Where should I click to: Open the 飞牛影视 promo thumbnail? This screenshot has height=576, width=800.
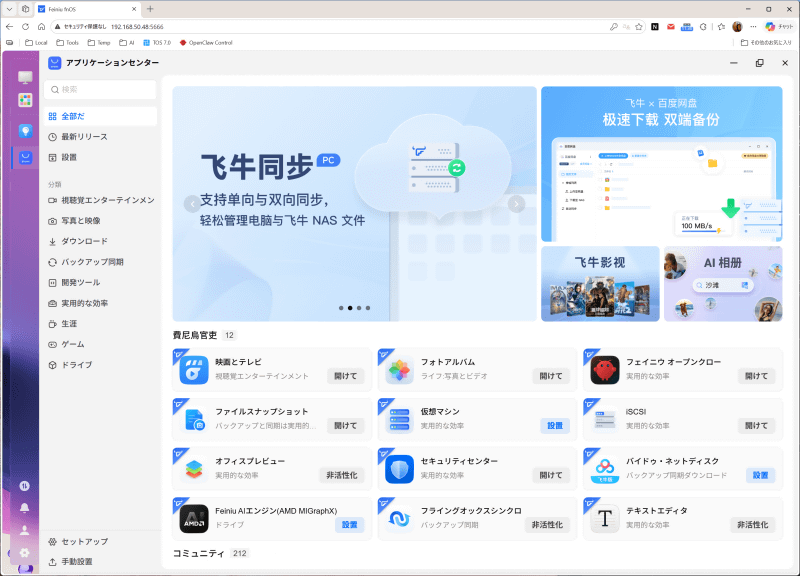point(600,284)
